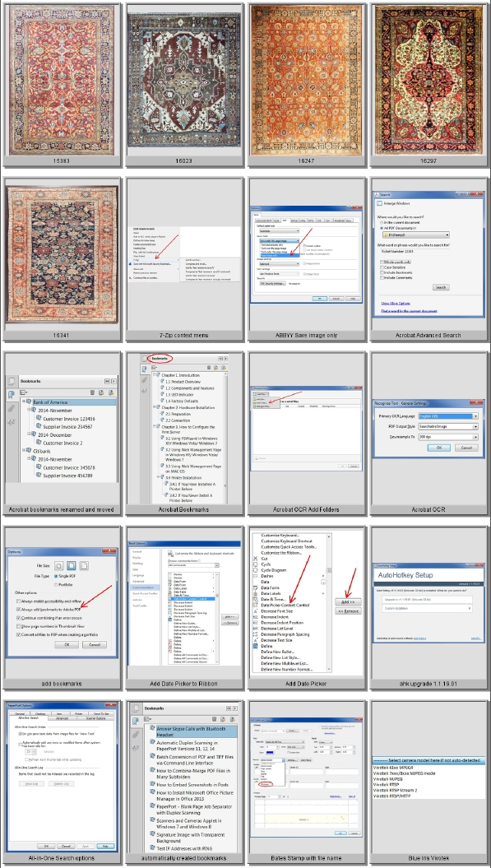Click the 'Acrobat Advanced Search' caption text
The width and height of the screenshot is (491, 868).
pyautogui.click(x=428, y=336)
